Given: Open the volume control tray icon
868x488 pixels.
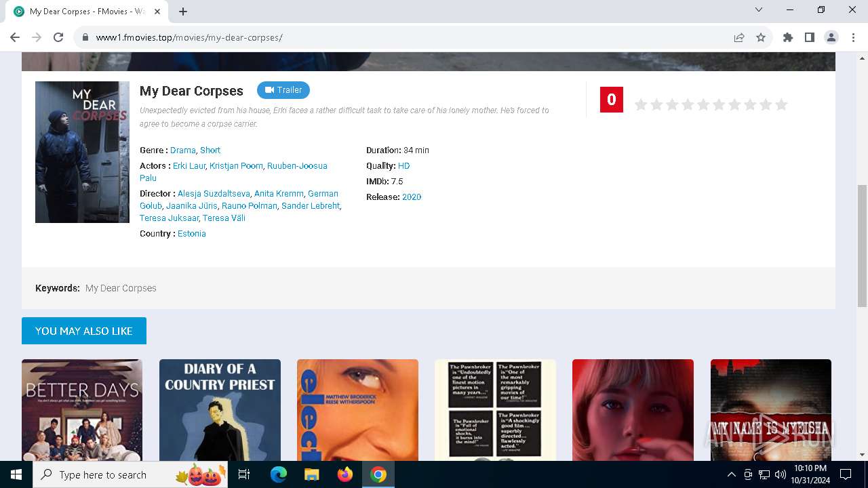Looking at the screenshot, I should [x=781, y=474].
